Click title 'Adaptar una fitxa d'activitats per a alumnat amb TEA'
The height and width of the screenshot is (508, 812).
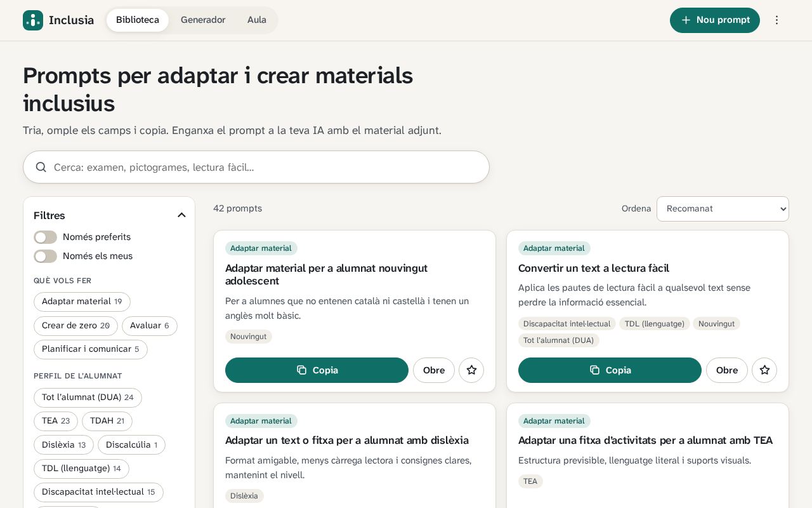click(645, 441)
